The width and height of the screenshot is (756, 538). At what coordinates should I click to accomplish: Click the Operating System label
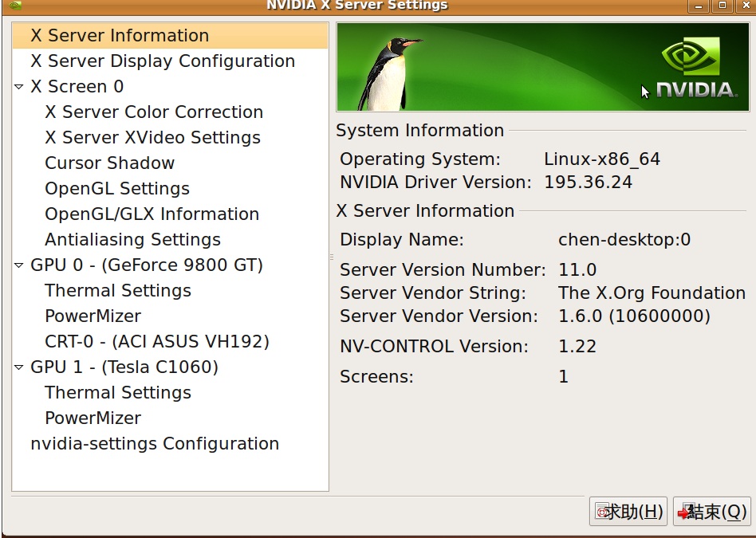(x=420, y=159)
